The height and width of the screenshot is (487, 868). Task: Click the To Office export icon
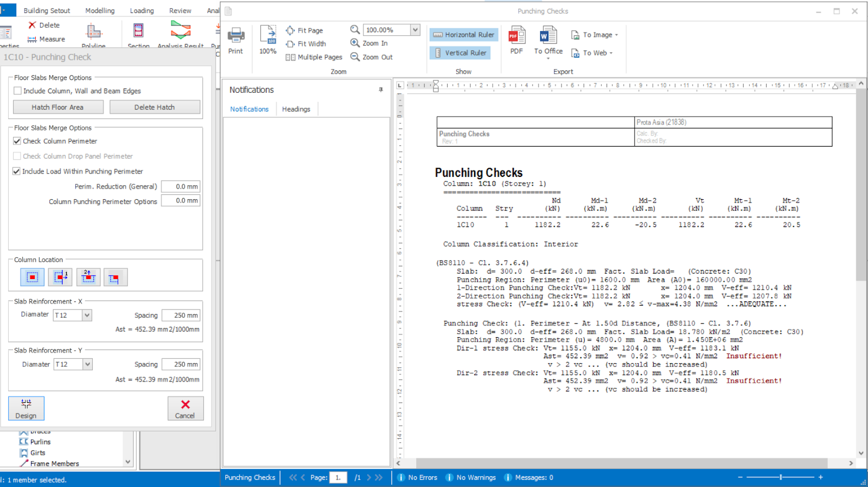(x=548, y=36)
